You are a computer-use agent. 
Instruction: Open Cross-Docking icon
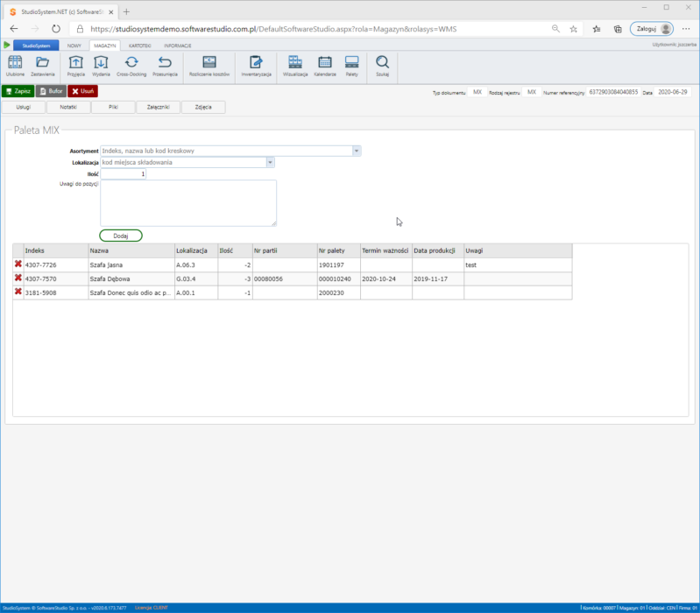[131, 66]
